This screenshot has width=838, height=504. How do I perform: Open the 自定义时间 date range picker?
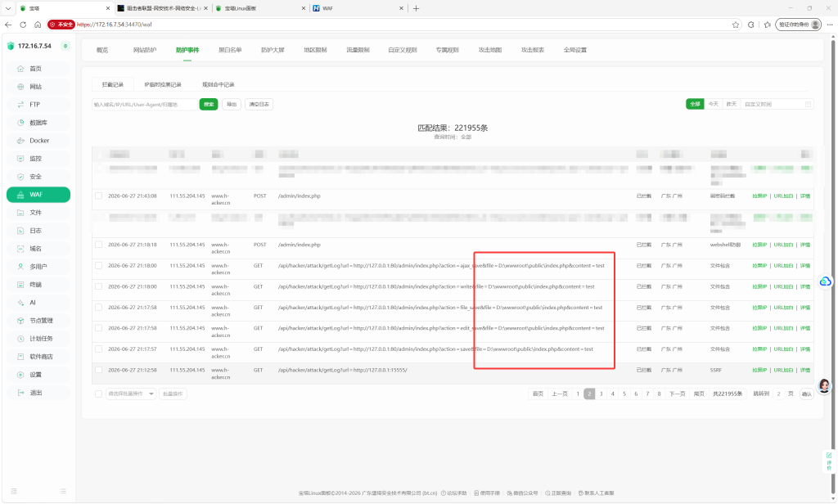point(777,104)
